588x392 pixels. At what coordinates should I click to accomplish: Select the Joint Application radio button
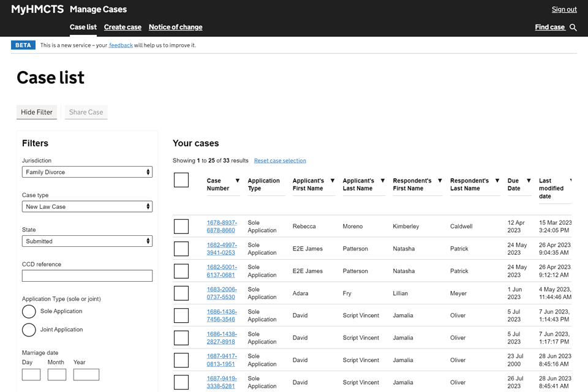pyautogui.click(x=29, y=330)
